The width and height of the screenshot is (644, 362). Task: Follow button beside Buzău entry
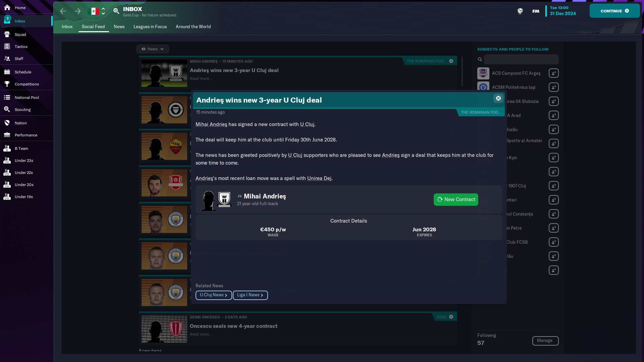coord(554,129)
